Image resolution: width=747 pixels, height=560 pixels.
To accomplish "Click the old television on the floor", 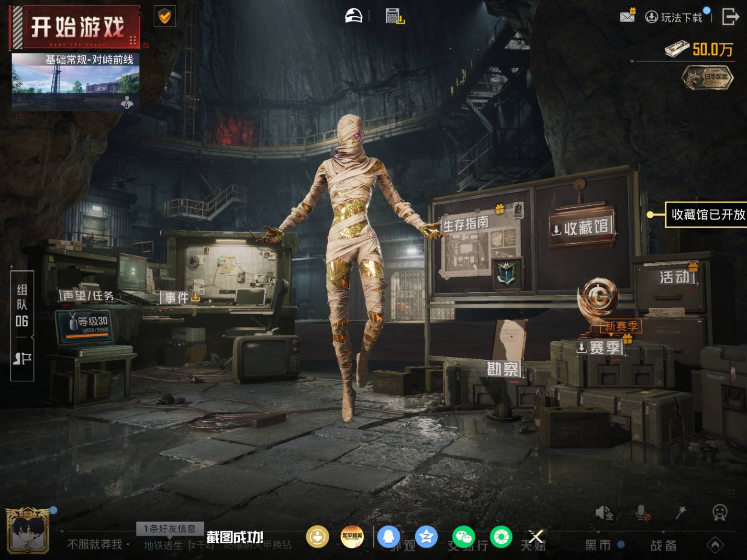I will pos(267,358).
